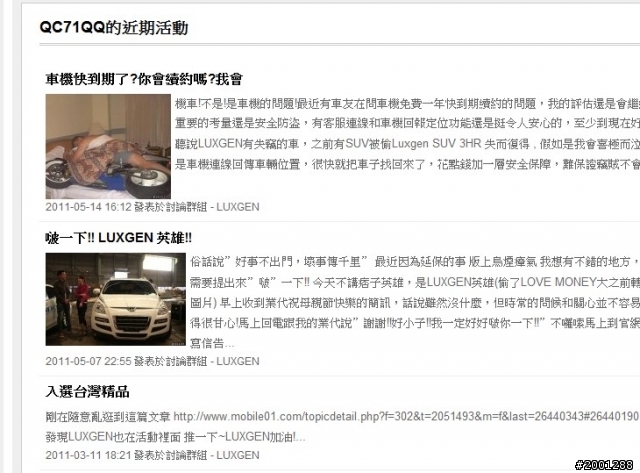640x473 pixels.
Task: Click the QC71QQ的近期活動 page heading
Action: click(113, 28)
